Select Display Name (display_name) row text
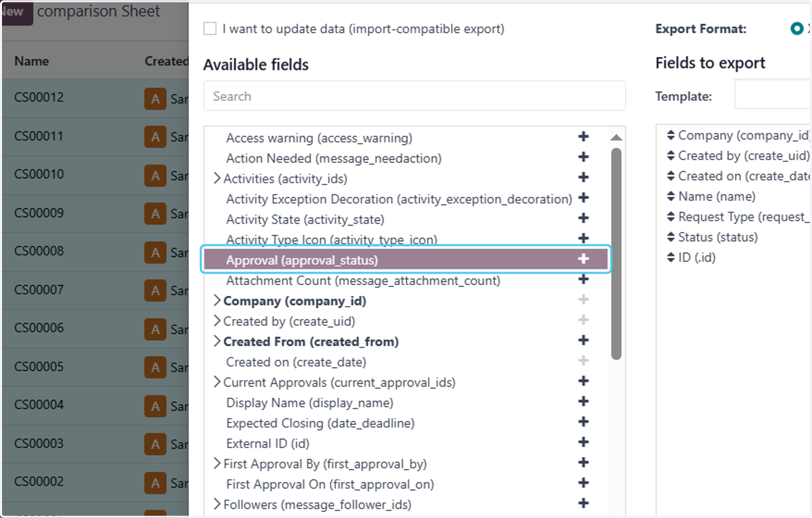812x518 pixels. (309, 403)
